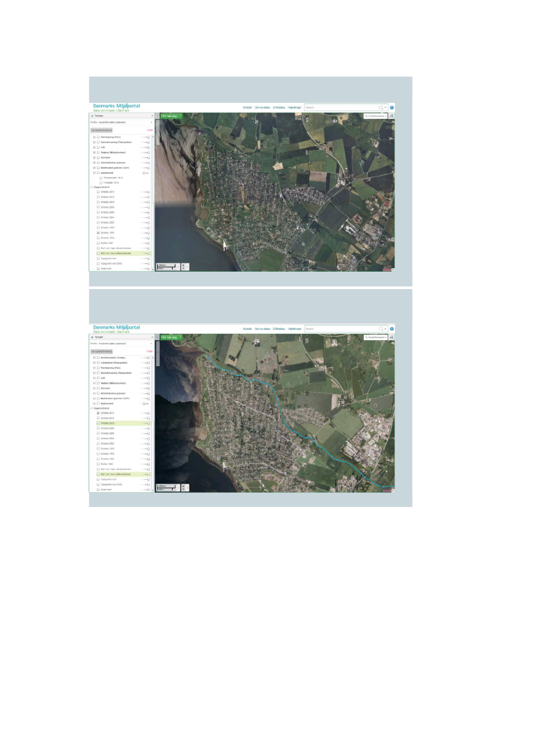534x756 pixels.
Task: Open 'Hvor kan jeg...' dropdown in upper screenshot
Action: coord(171,116)
